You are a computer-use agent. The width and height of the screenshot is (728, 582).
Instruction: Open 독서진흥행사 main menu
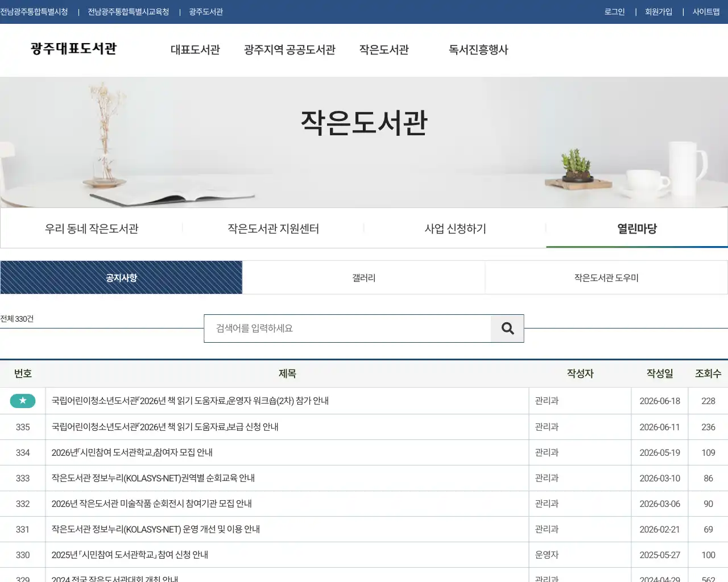[478, 50]
